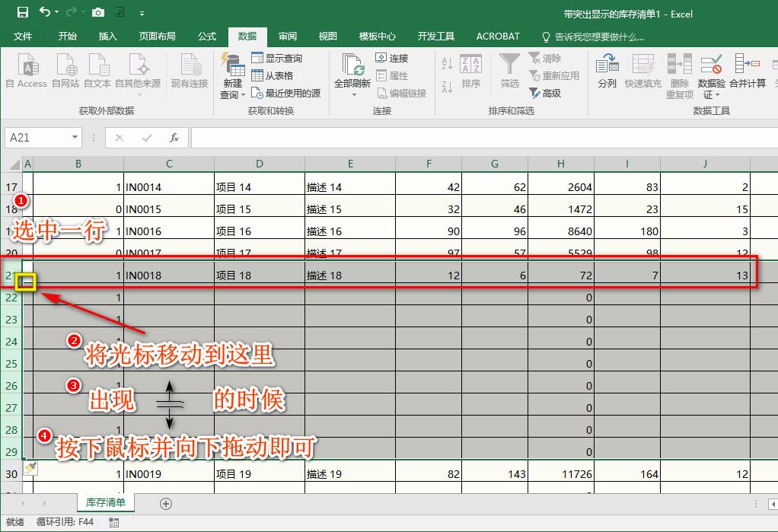
Task: Click 显示查询
Action: coord(277,58)
